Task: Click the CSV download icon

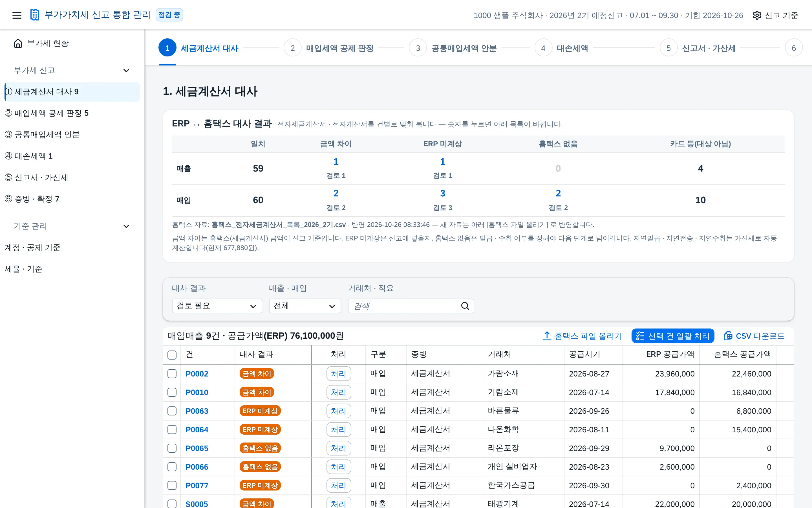Action: click(x=727, y=336)
